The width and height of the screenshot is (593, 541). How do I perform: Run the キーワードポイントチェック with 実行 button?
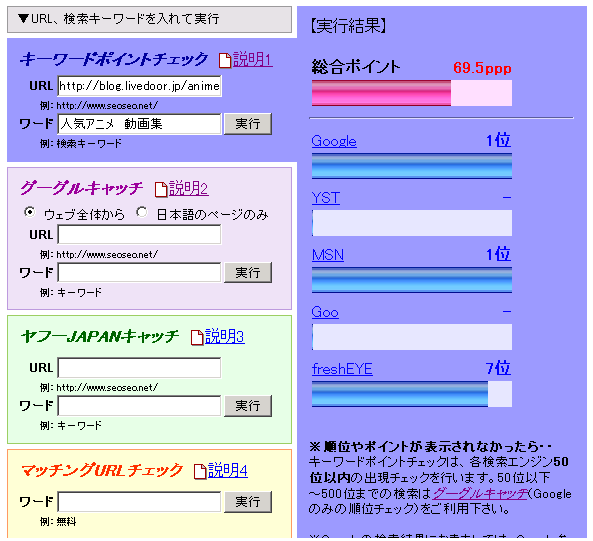[x=248, y=124]
